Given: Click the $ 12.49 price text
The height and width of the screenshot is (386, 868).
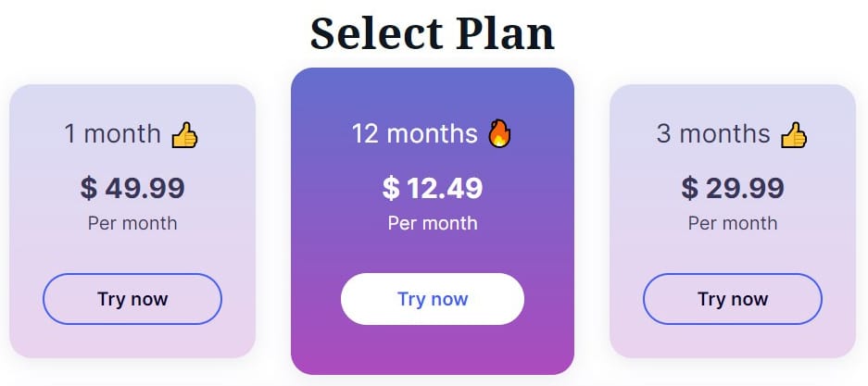Looking at the screenshot, I should click(x=433, y=188).
